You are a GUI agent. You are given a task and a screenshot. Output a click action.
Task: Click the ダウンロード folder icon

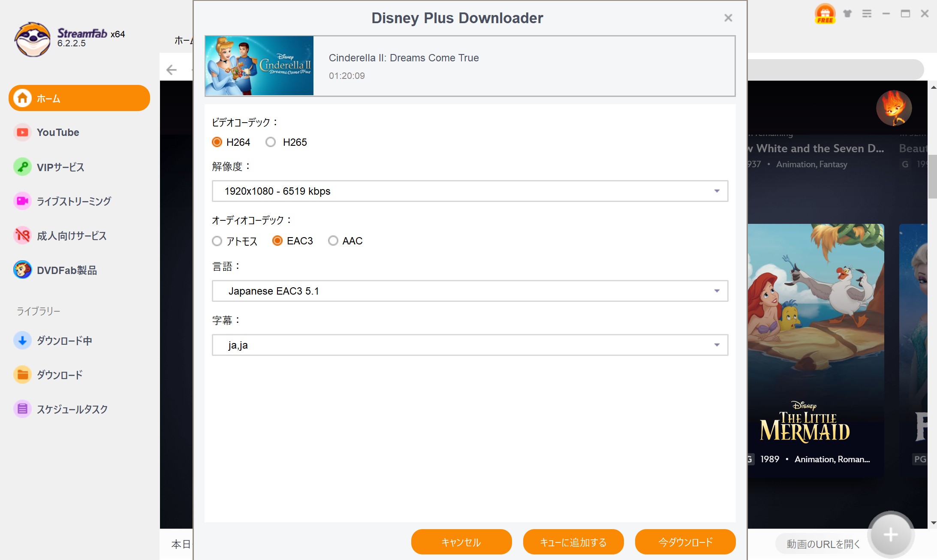coord(22,375)
